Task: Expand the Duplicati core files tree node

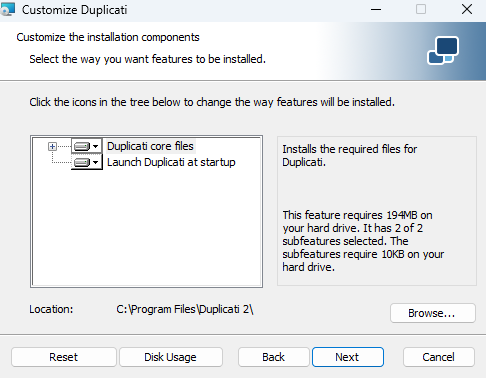Action: click(x=52, y=146)
